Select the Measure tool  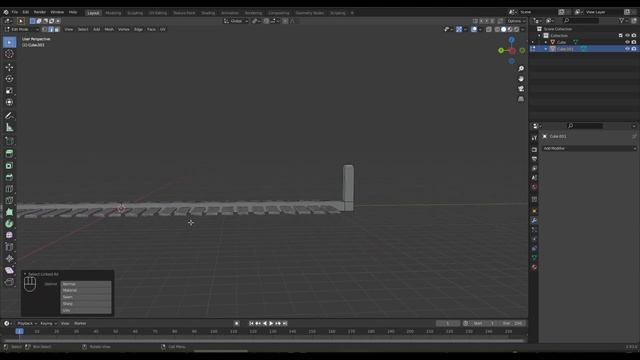click(x=9, y=128)
